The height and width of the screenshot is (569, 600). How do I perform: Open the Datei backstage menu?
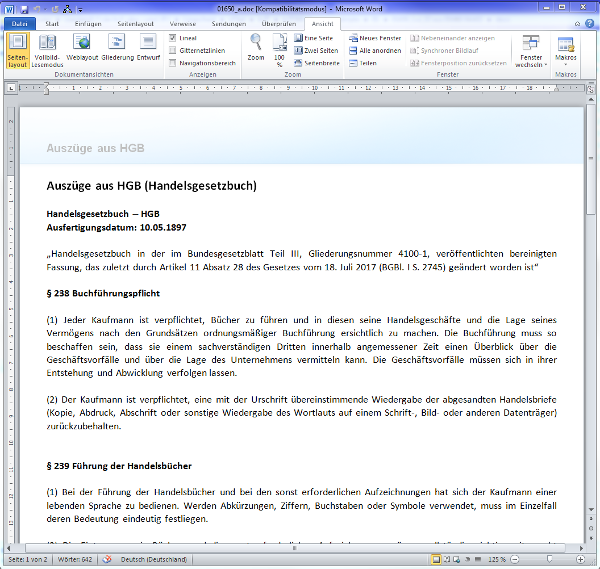(x=20, y=21)
